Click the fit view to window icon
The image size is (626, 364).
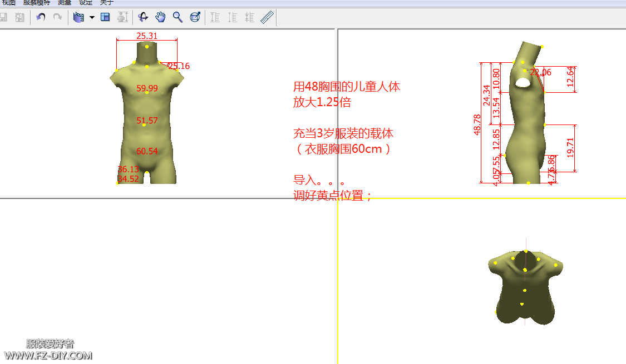195,17
